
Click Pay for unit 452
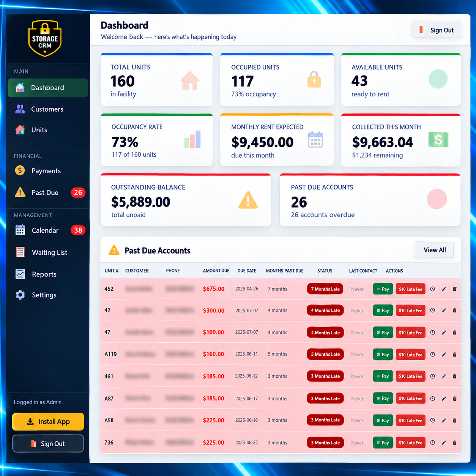coord(383,289)
